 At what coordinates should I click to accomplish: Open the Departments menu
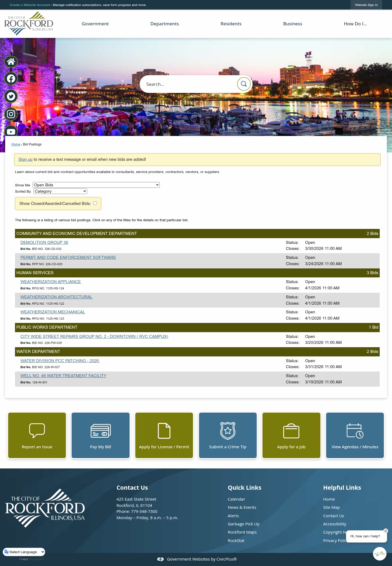point(164,24)
